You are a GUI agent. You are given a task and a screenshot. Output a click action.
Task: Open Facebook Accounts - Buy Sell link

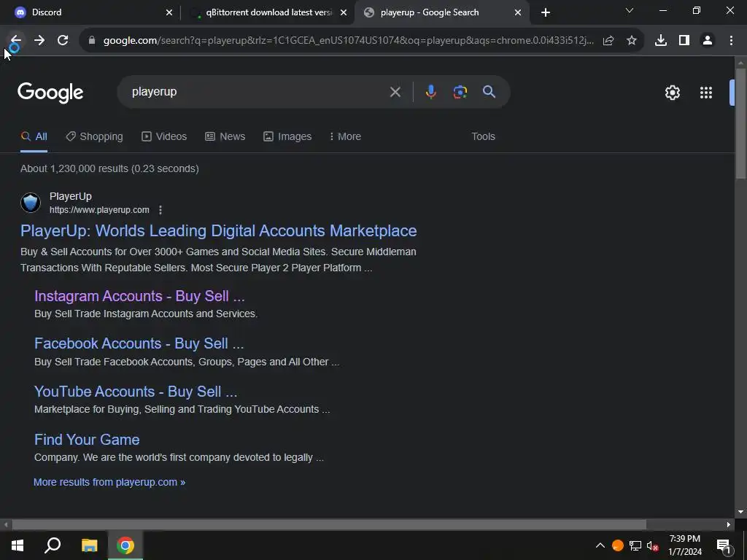coord(139,344)
